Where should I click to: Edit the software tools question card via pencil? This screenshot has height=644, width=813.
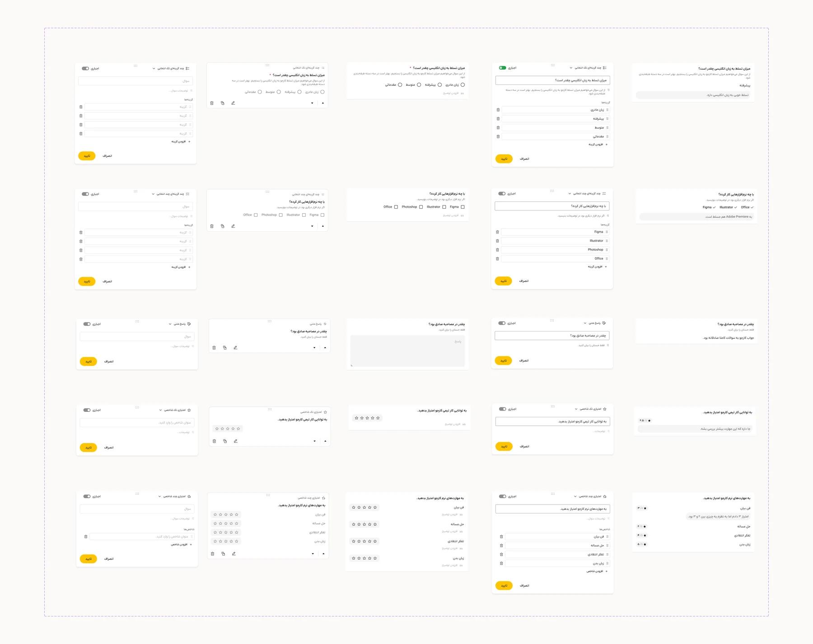tap(233, 226)
